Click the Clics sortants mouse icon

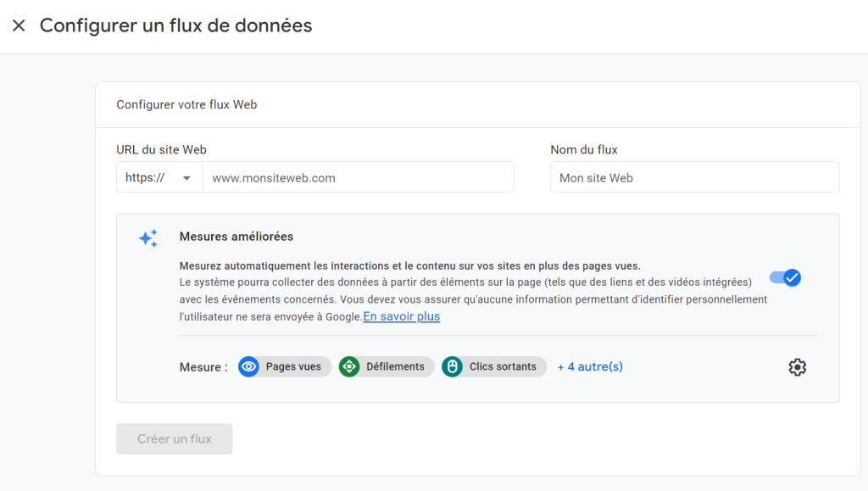click(x=453, y=366)
